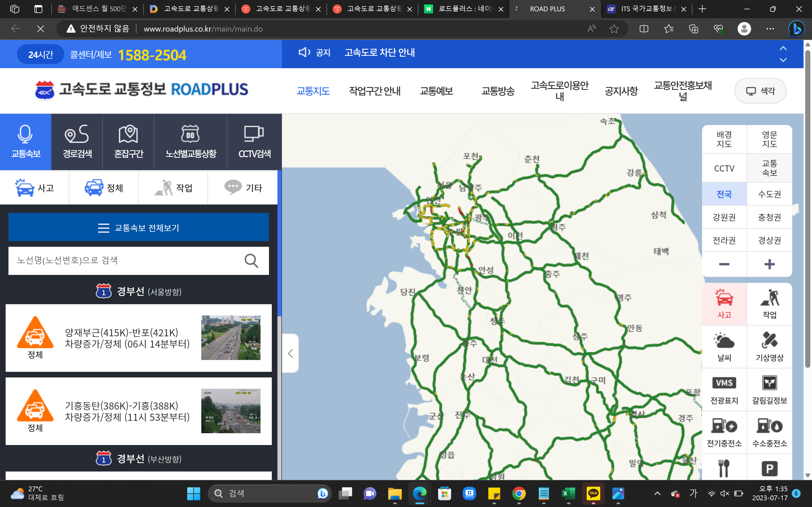Toggle the CCTV map layer button
The width and height of the screenshot is (812, 507).
(x=724, y=168)
